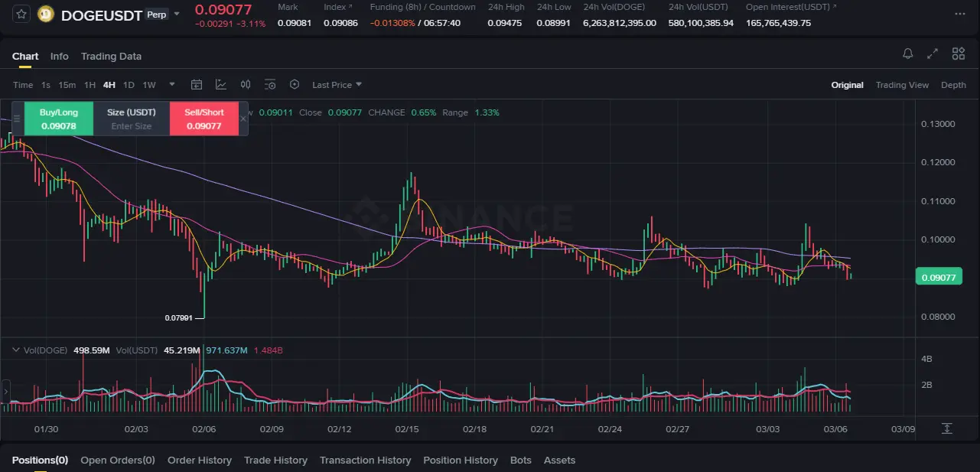Switch to the Chart tab
The height and width of the screenshot is (472, 980).
(x=25, y=56)
